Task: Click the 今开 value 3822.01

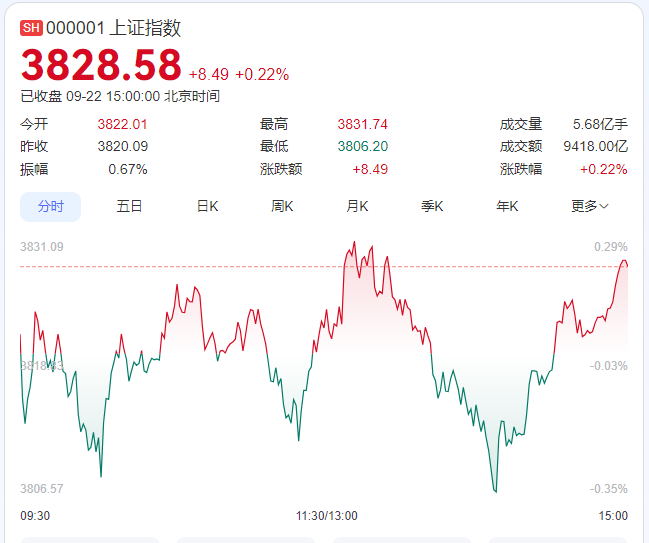Action: pos(122,125)
